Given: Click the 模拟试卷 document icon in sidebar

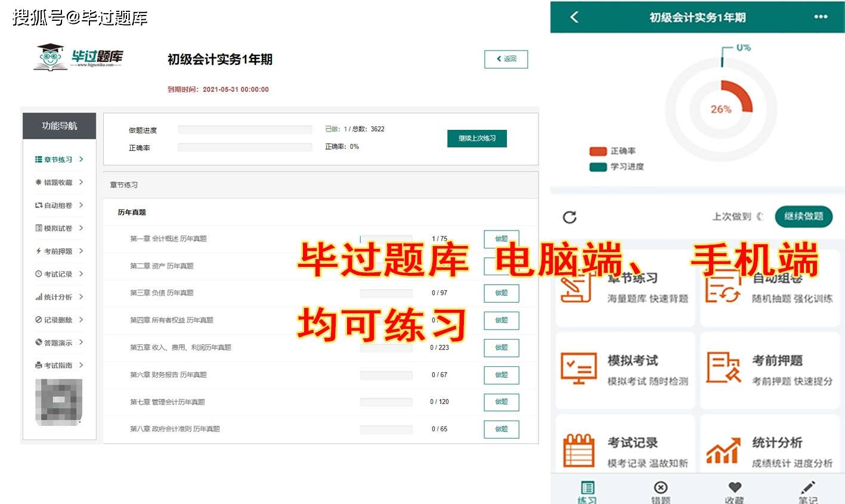Looking at the screenshot, I should pos(39,228).
